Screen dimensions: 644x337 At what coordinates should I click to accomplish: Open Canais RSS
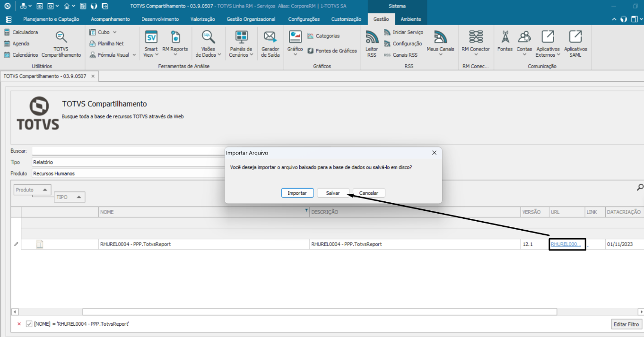pos(401,55)
